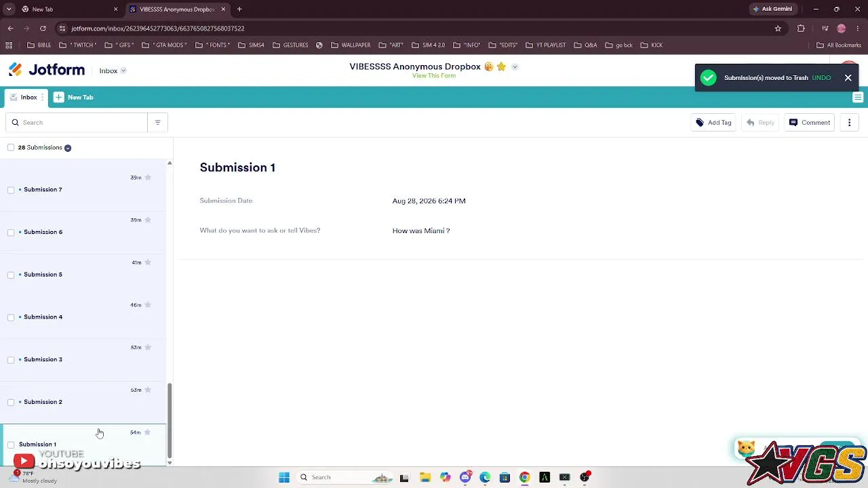The image size is (868, 488).
Task: Check the Submission 4 checkbox
Action: (x=11, y=317)
